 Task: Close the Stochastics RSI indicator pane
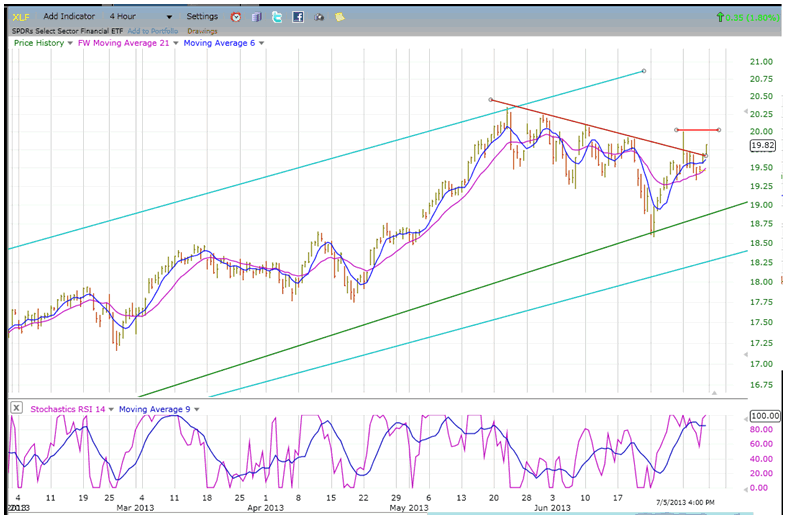(x=16, y=408)
